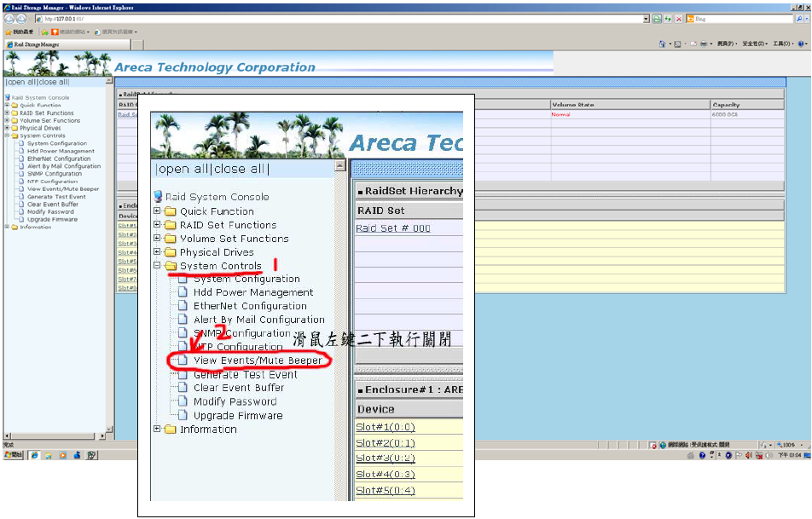Click Quick Function folder icon in the enlarged inset
812x519 pixels.
(x=171, y=211)
